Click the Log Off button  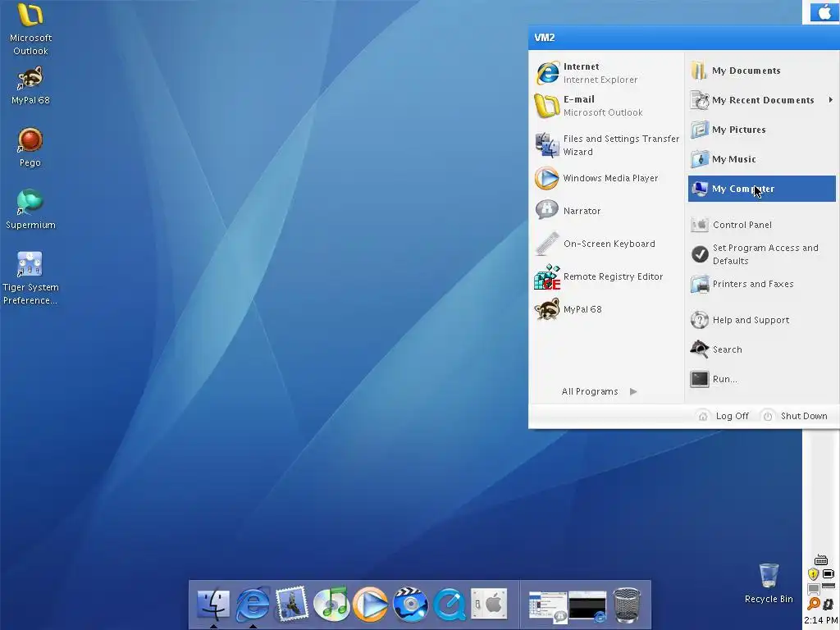(724, 416)
